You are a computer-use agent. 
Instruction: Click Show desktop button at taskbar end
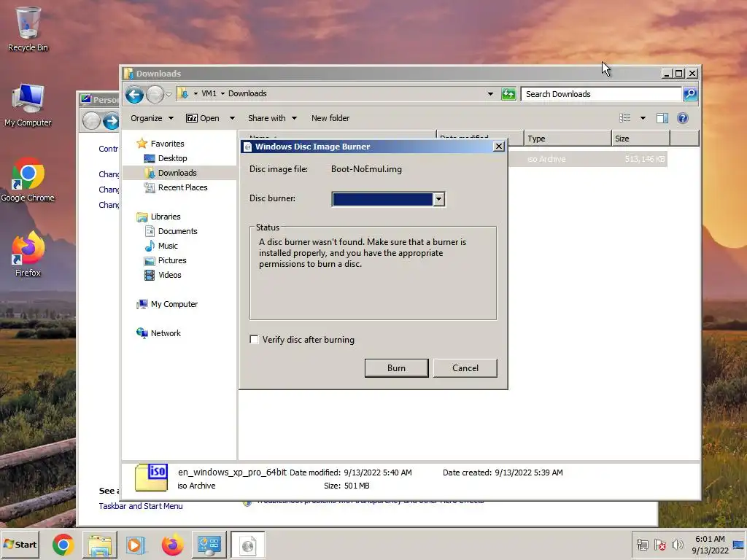pos(740,545)
